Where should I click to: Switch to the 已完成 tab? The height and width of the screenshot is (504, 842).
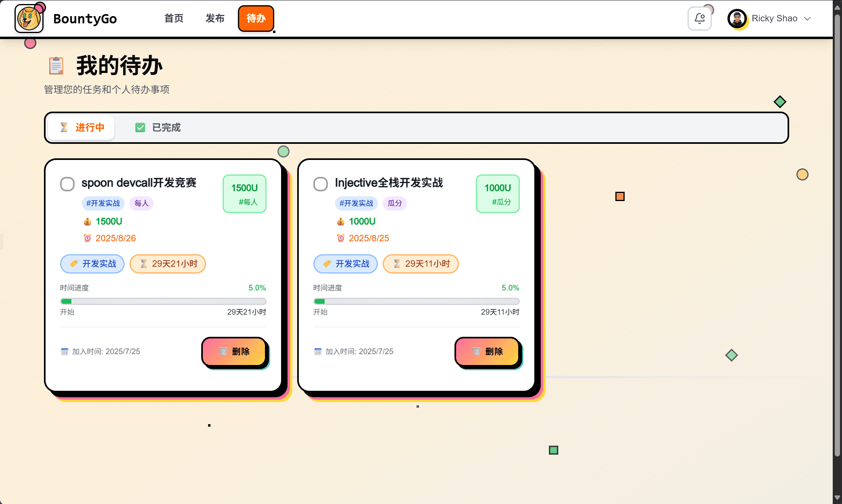click(x=158, y=128)
